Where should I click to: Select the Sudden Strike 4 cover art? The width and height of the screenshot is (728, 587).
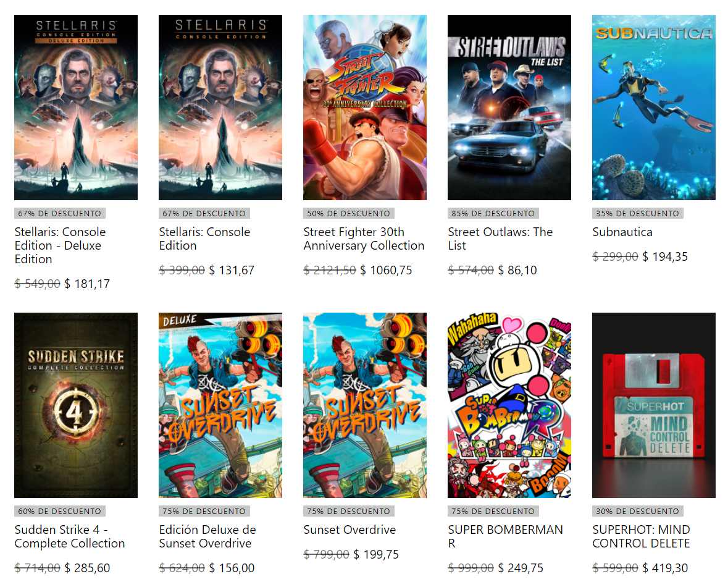(x=76, y=405)
